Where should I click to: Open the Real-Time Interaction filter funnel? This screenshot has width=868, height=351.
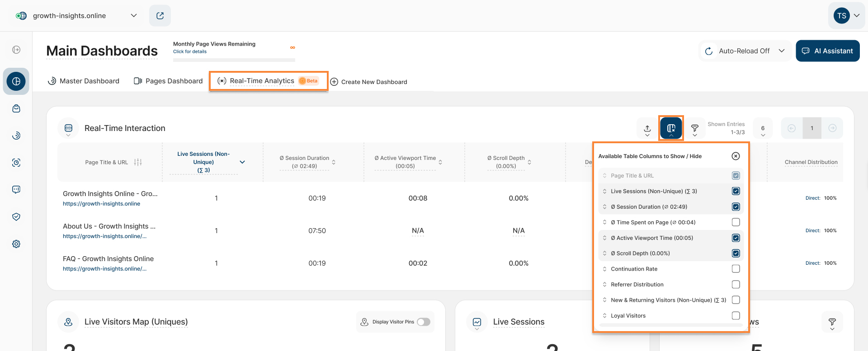click(695, 128)
